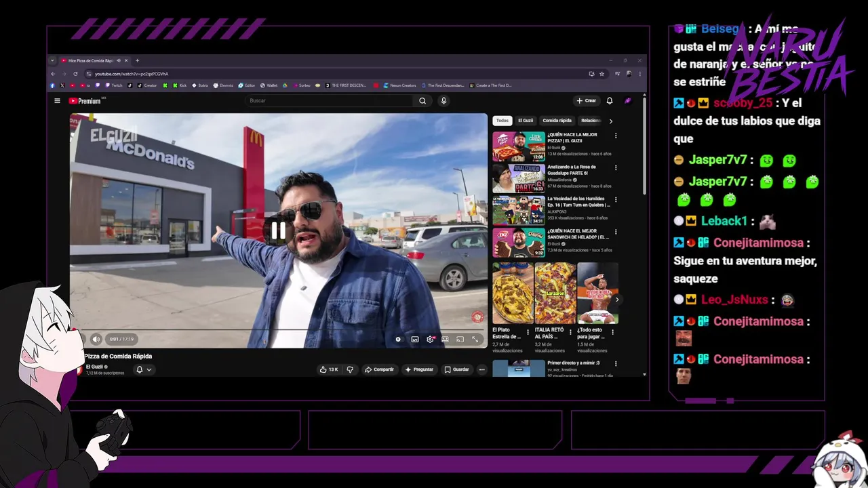Open YouTube notifications bell in the header
Viewport: 868px width, 488px height.
coord(610,101)
